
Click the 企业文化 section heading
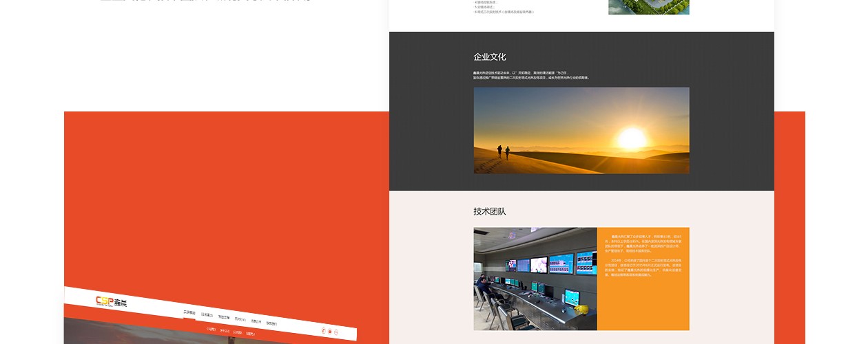click(489, 56)
